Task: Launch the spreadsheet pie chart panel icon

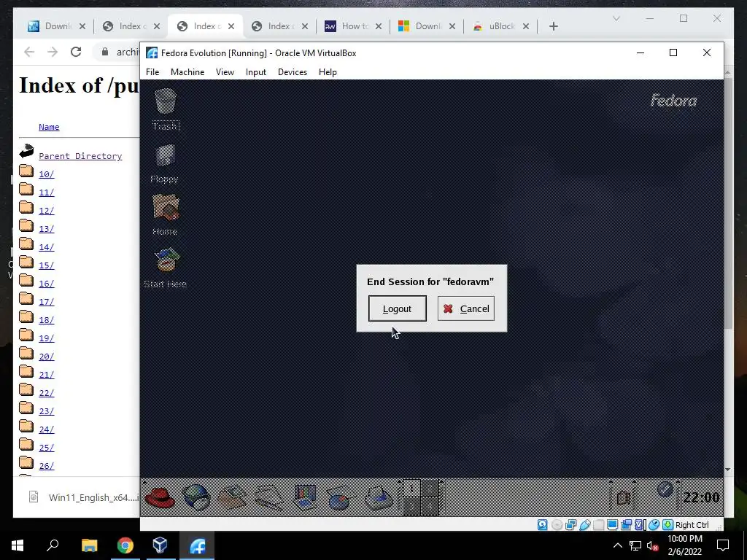Action: [x=341, y=497]
